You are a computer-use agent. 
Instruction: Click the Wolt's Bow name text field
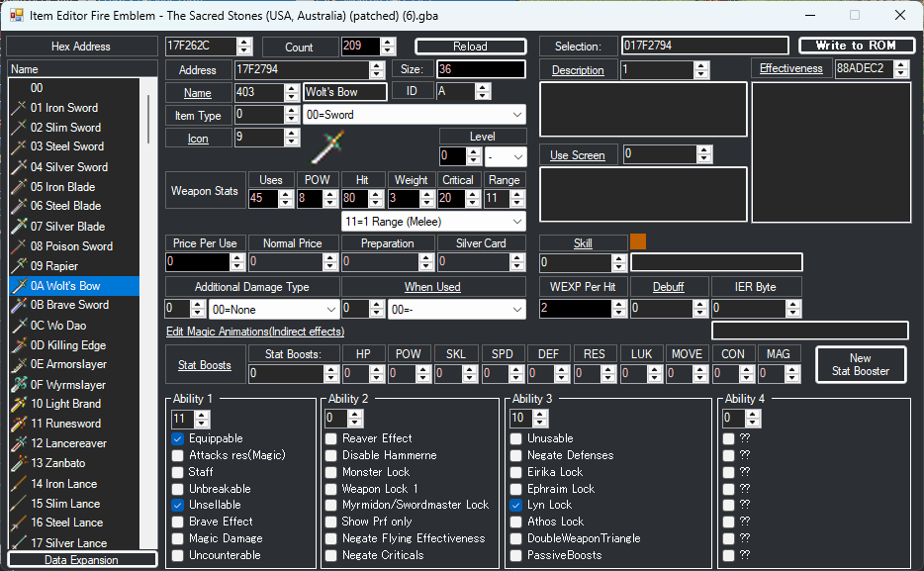[344, 92]
